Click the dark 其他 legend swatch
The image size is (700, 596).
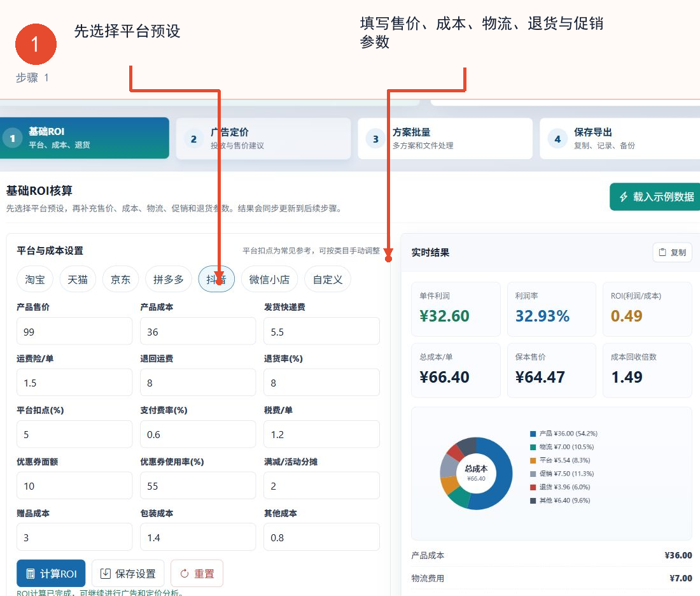coord(533,501)
